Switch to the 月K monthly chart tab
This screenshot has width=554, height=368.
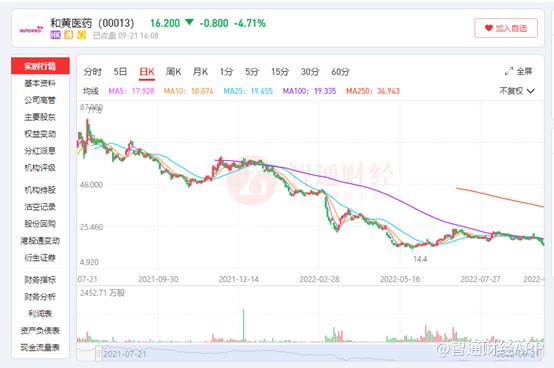click(x=200, y=72)
